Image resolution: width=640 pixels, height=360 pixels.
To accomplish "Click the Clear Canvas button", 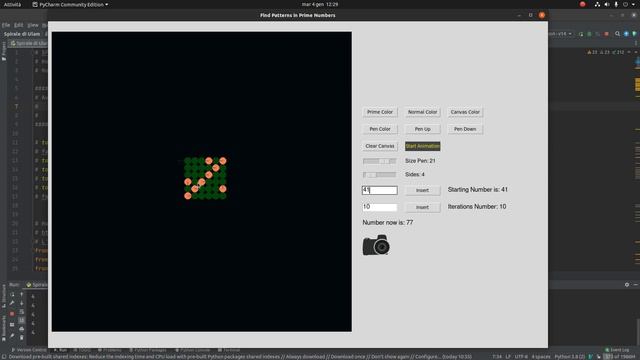I will coord(380,146).
